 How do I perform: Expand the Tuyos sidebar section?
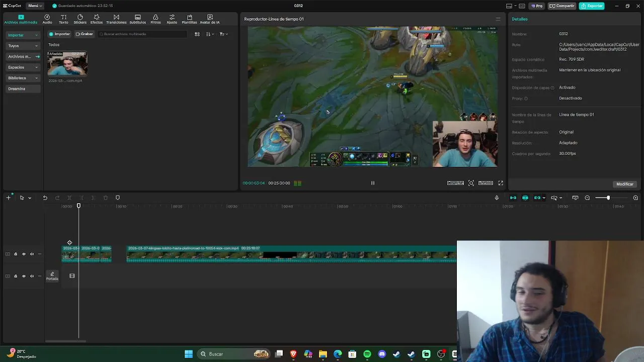coord(23,46)
